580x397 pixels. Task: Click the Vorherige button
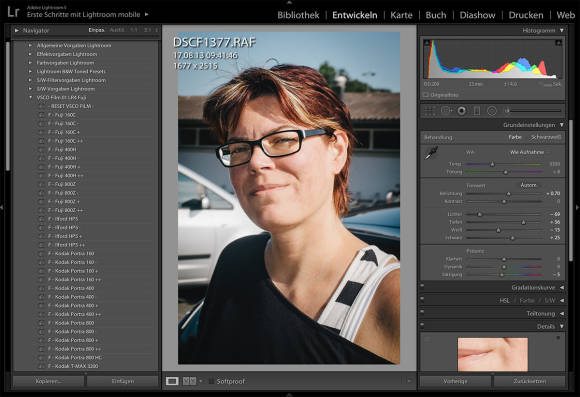pyautogui.click(x=455, y=381)
